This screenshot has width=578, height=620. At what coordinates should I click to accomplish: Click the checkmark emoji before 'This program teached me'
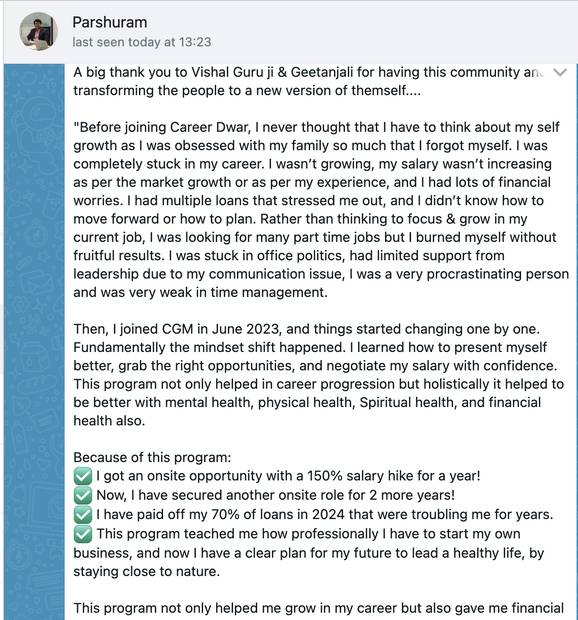[83, 534]
